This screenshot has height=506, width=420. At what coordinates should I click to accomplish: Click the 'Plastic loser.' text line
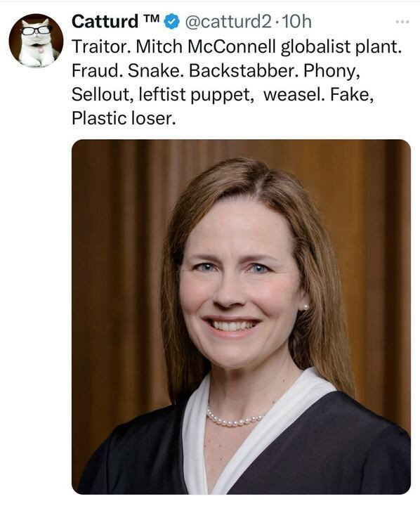(x=124, y=118)
